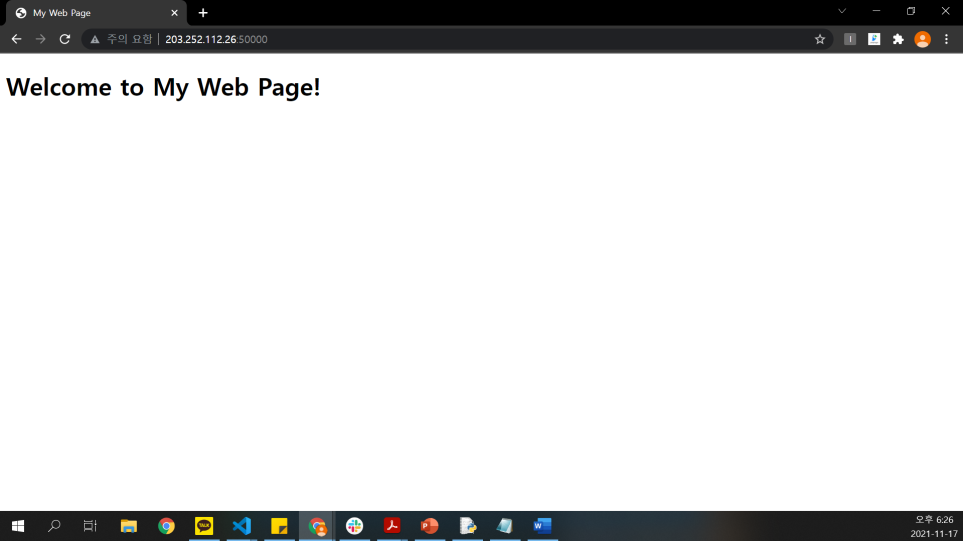Viewport: 963px width, 541px height.
Task: Switch to the Chrome profile window in the taskbar
Action: click(317, 526)
